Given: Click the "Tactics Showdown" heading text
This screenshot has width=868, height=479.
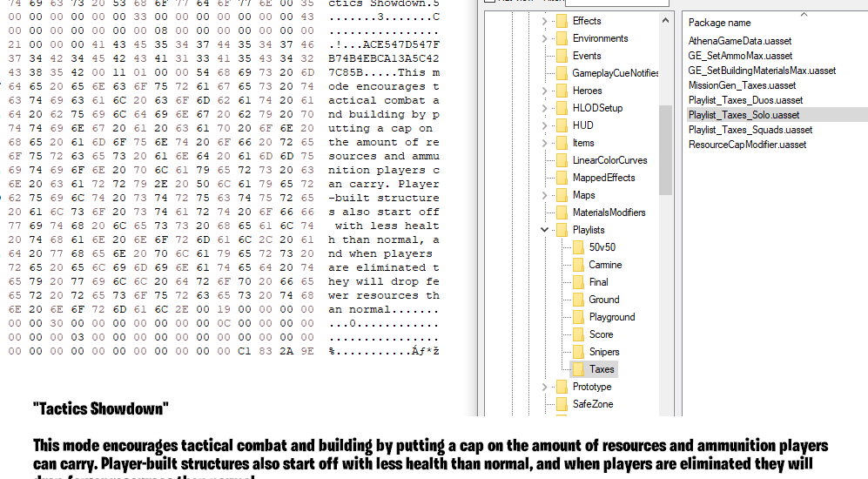Looking at the screenshot, I should tap(101, 408).
